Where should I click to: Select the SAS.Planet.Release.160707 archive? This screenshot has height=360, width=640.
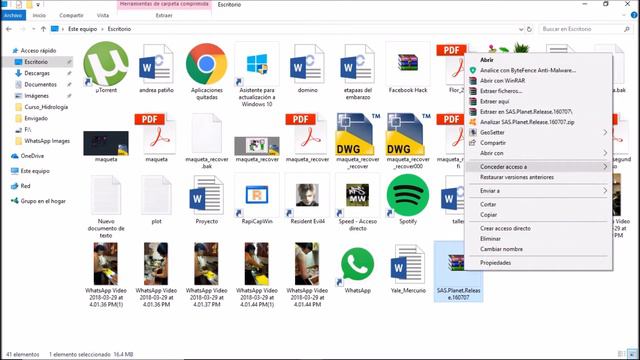pos(458,271)
